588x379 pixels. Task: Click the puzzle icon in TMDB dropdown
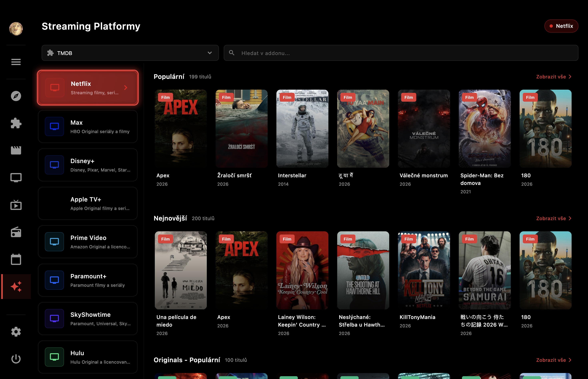click(50, 53)
